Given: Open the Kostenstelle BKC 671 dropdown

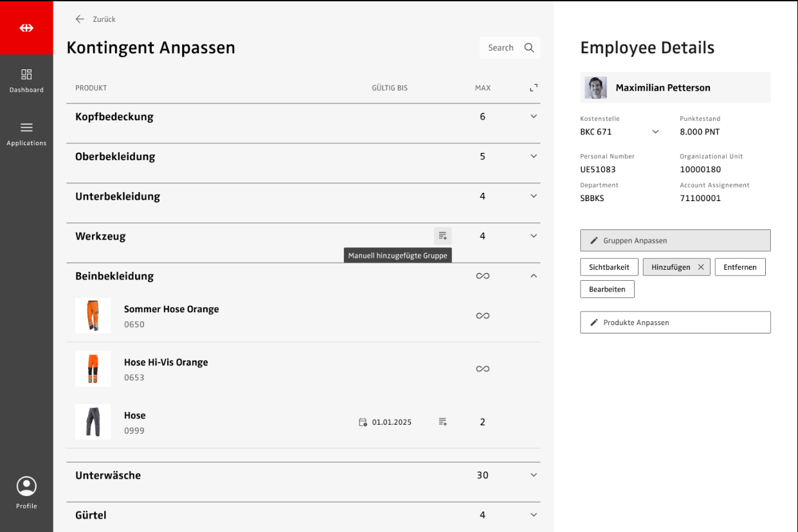Looking at the screenshot, I should pos(655,132).
